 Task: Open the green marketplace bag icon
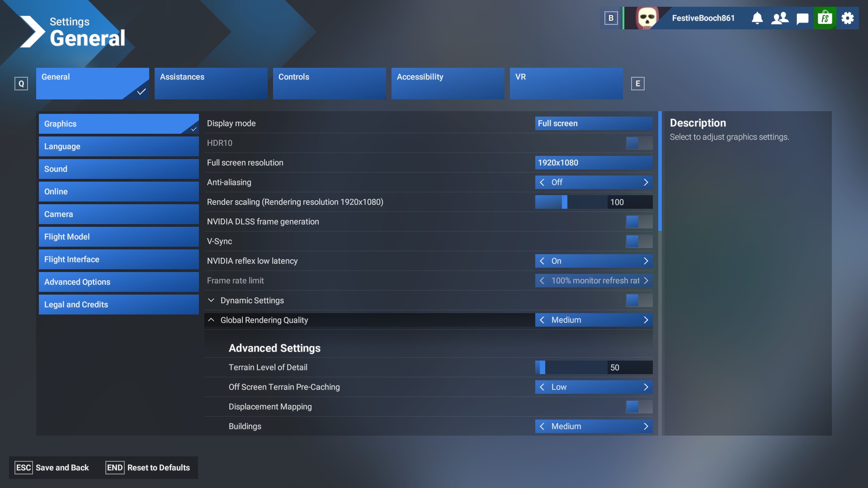825,18
